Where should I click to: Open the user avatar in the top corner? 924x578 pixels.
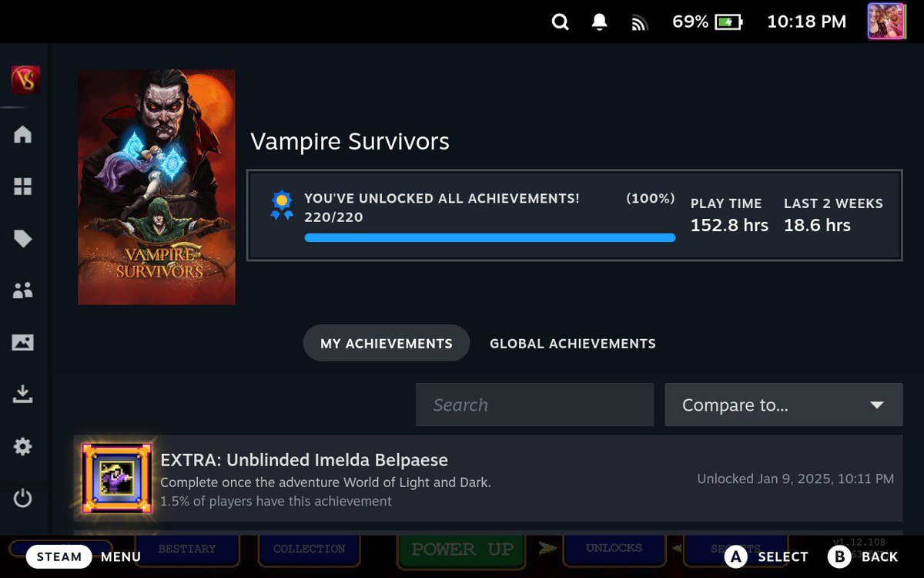point(885,22)
